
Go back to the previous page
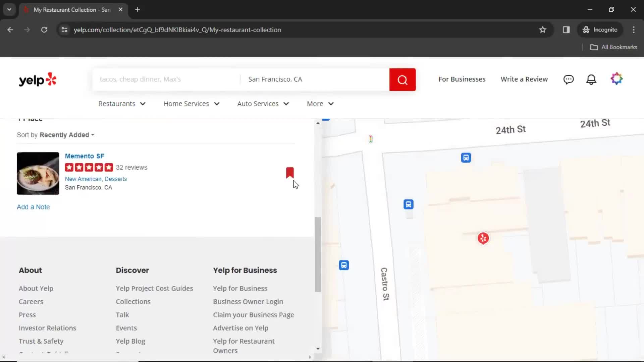click(10, 30)
